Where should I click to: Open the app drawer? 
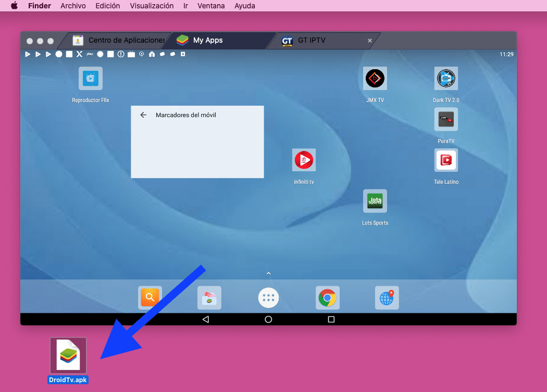pyautogui.click(x=268, y=297)
